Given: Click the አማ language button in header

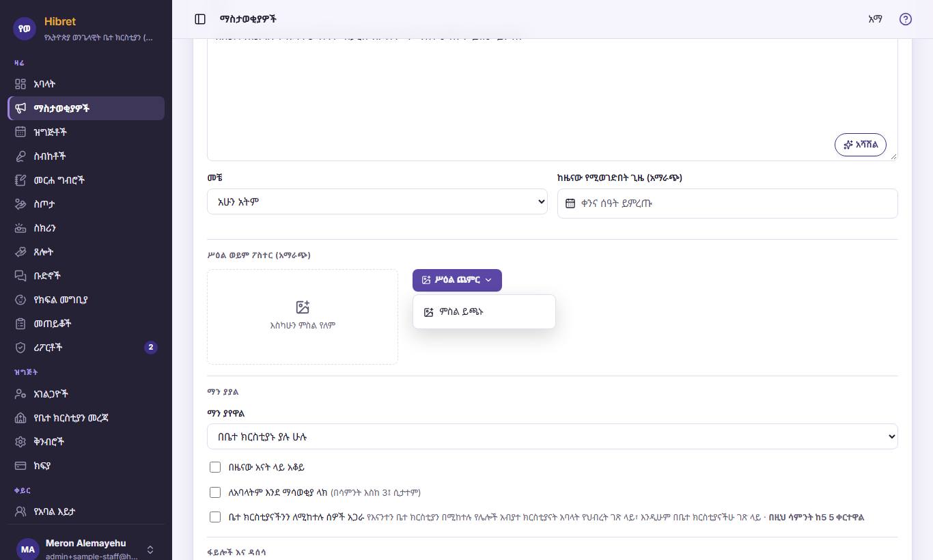Looking at the screenshot, I should point(875,19).
